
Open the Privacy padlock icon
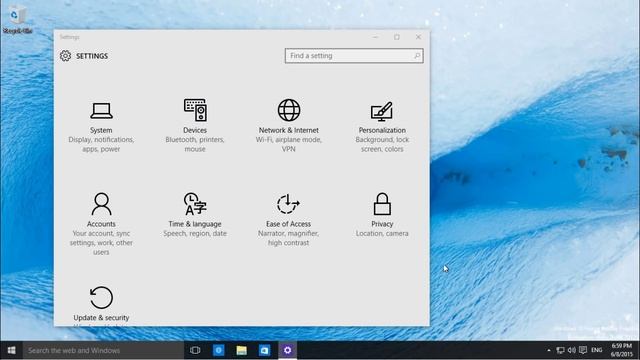382,204
